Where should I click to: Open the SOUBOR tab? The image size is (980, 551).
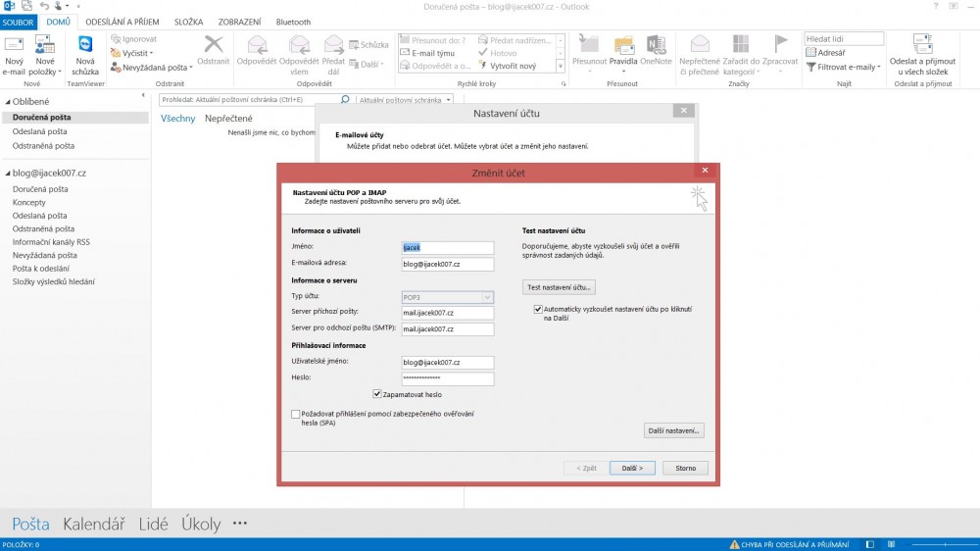pyautogui.click(x=19, y=22)
